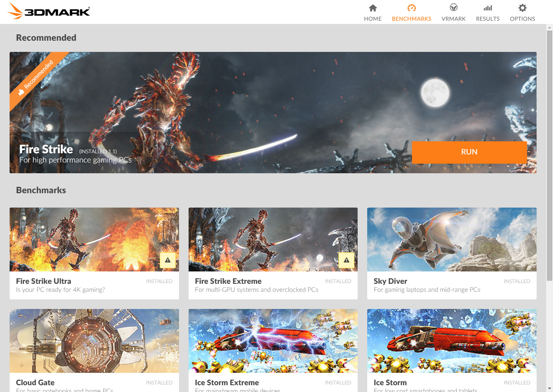Click the INSTALLED label on Ice Storm Extreme
The image size is (553, 392).
(338, 383)
